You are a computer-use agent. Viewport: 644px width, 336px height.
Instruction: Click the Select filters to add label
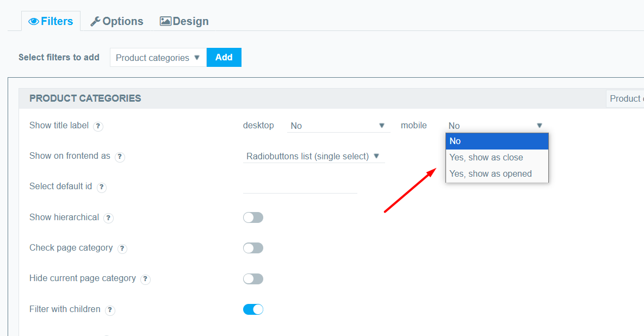pos(59,58)
